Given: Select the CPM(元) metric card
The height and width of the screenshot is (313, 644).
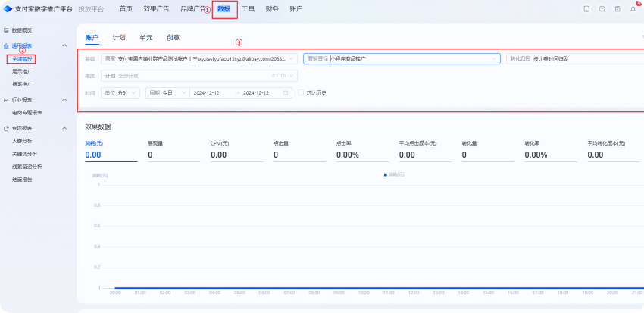Looking at the screenshot, I should pos(237,151).
